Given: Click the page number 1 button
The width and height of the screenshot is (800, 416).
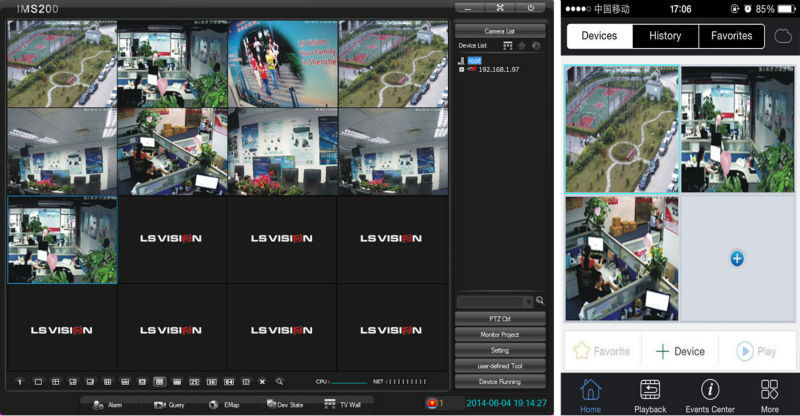Looking at the screenshot, I should coord(20,381).
